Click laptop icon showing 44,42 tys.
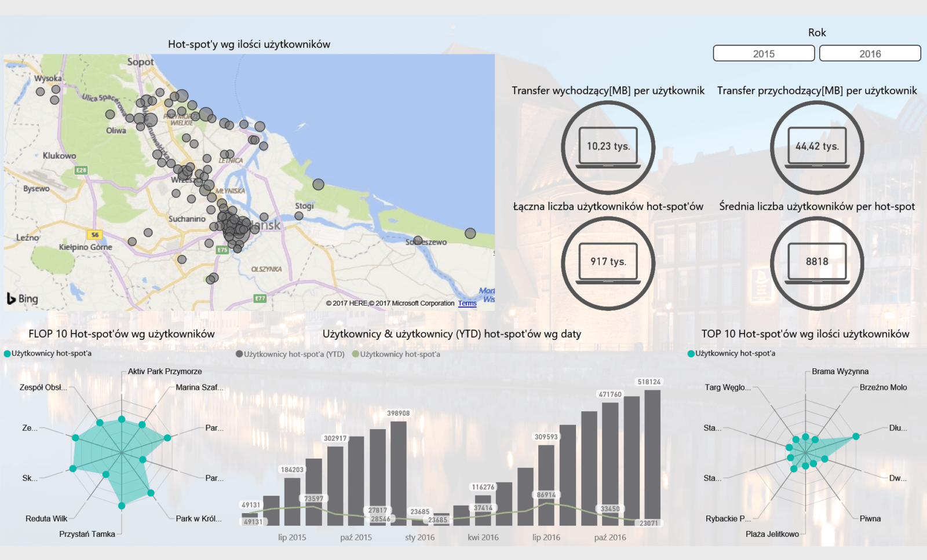927x560 pixels. [816, 147]
